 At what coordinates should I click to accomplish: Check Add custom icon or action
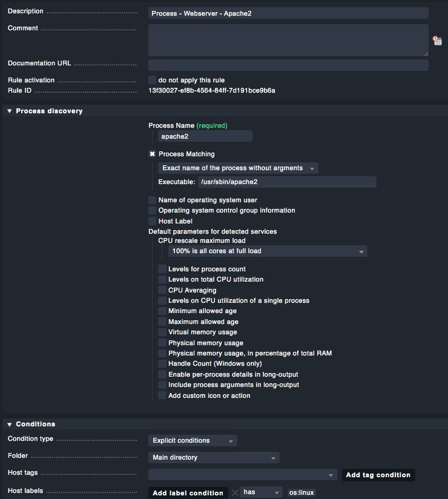click(x=162, y=395)
